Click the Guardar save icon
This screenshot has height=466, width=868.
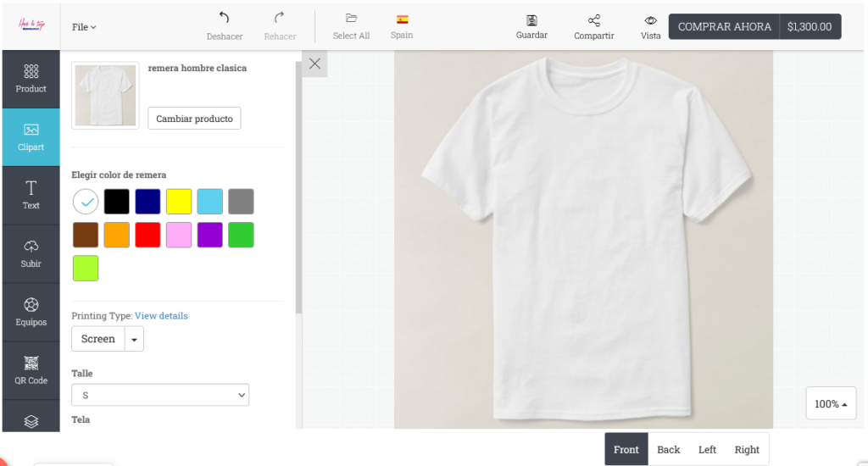point(531,19)
